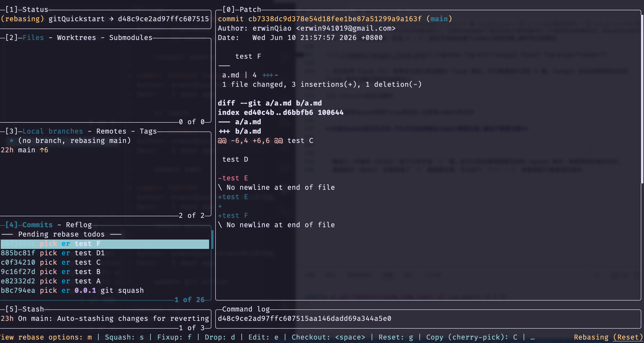Click the 'Reset: g' keybinding hint
The image size is (644, 343).
pyautogui.click(x=396, y=337)
